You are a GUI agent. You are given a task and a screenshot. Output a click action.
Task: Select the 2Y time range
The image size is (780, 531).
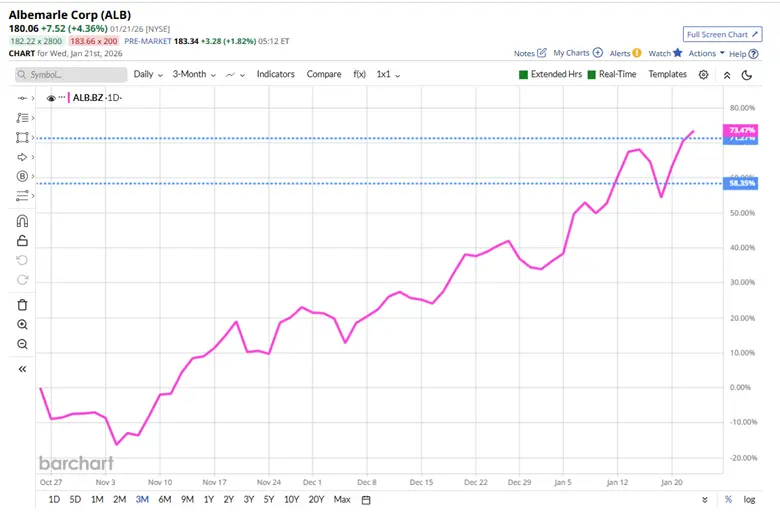[228, 499]
